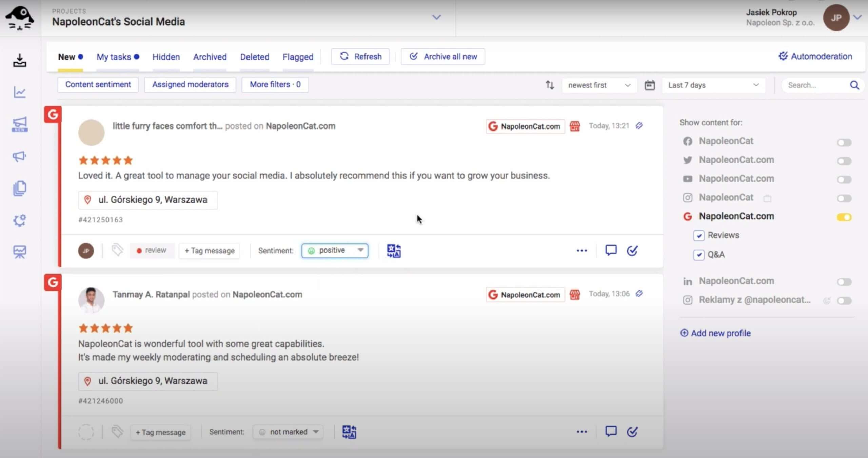Toggle the Reklamy z @napoleoncat profile on
Viewport: 868px width, 458px height.
[x=844, y=301]
